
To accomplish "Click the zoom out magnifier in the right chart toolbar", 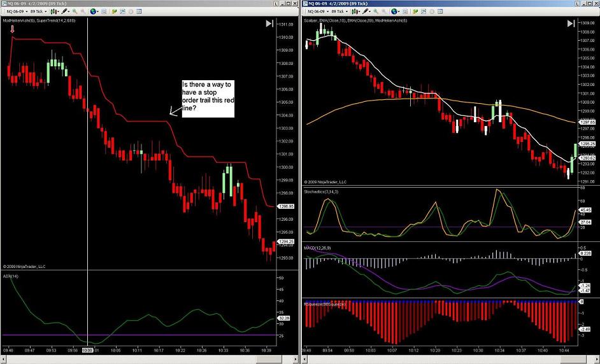I will pos(384,11).
